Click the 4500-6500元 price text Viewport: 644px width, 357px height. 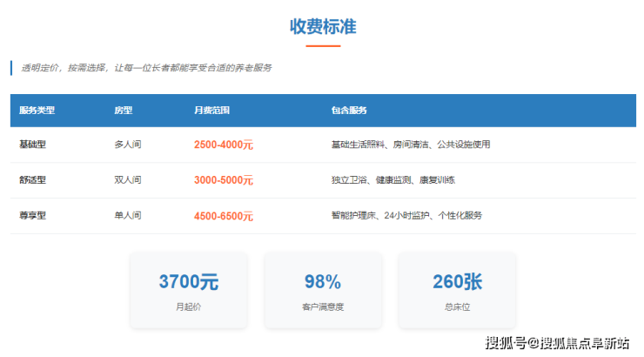(224, 215)
